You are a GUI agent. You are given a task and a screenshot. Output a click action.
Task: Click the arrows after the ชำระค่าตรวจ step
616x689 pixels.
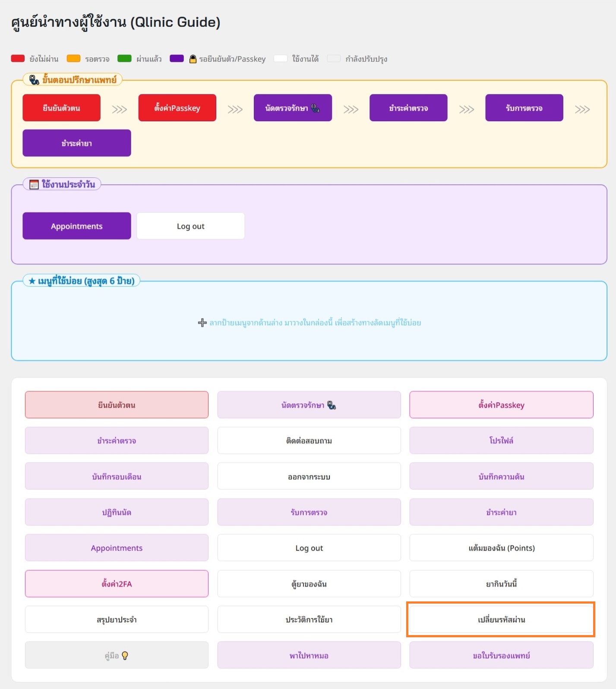(x=466, y=110)
